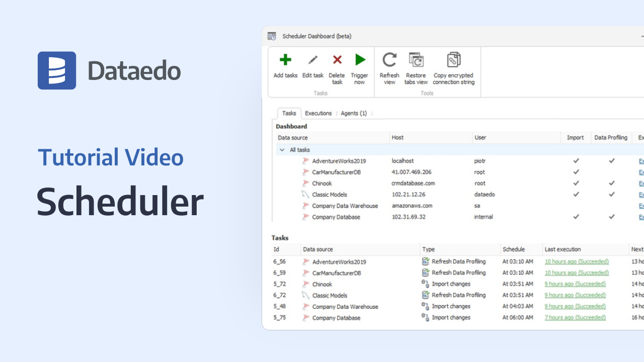This screenshot has width=644, height=362.
Task: Click Data Profiling checkmark for Chinook
Action: [612, 184]
